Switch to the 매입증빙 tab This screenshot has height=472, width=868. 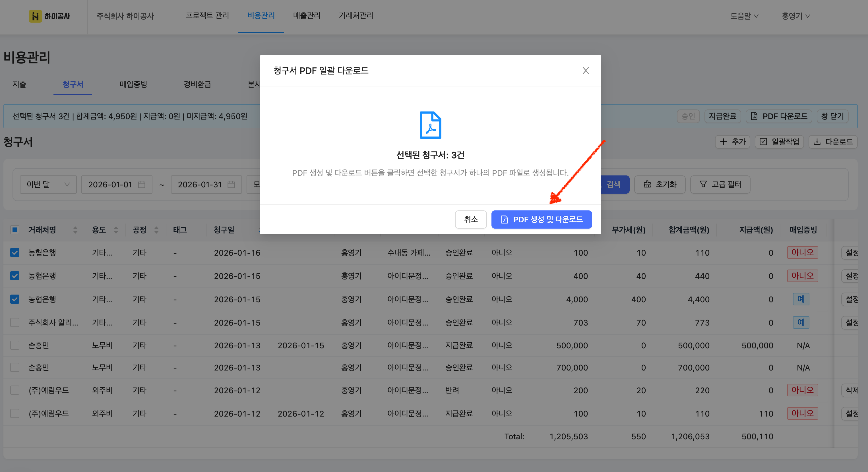tap(133, 84)
